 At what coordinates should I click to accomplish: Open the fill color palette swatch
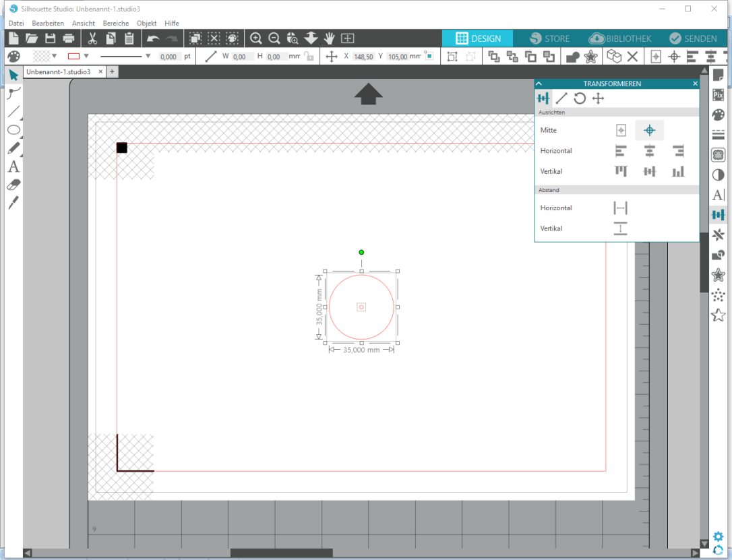13,56
